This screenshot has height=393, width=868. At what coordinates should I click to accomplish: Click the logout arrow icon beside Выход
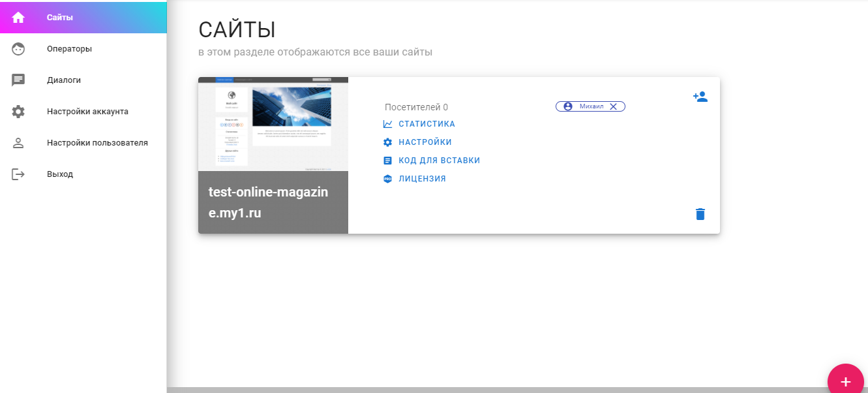pyautogui.click(x=18, y=174)
